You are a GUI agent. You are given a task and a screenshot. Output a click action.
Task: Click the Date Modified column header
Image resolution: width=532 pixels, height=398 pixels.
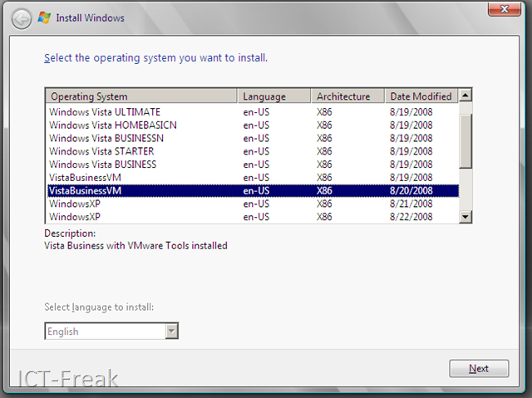pos(421,96)
